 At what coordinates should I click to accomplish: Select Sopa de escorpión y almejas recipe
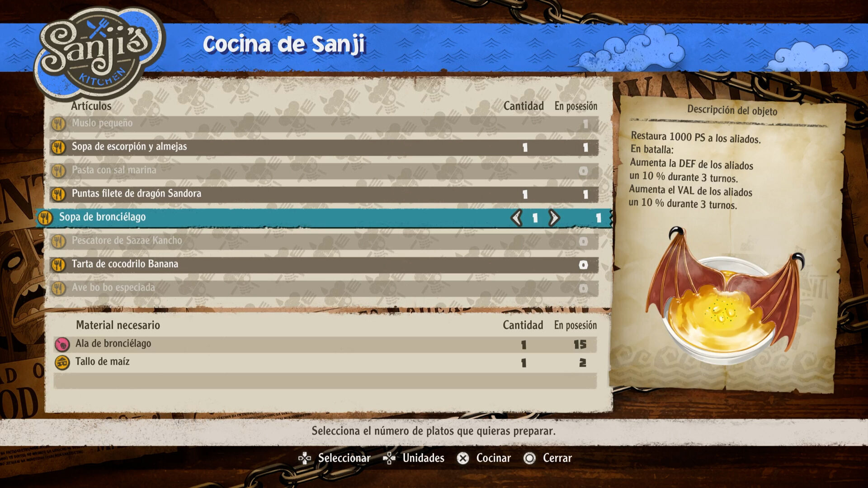pos(324,147)
